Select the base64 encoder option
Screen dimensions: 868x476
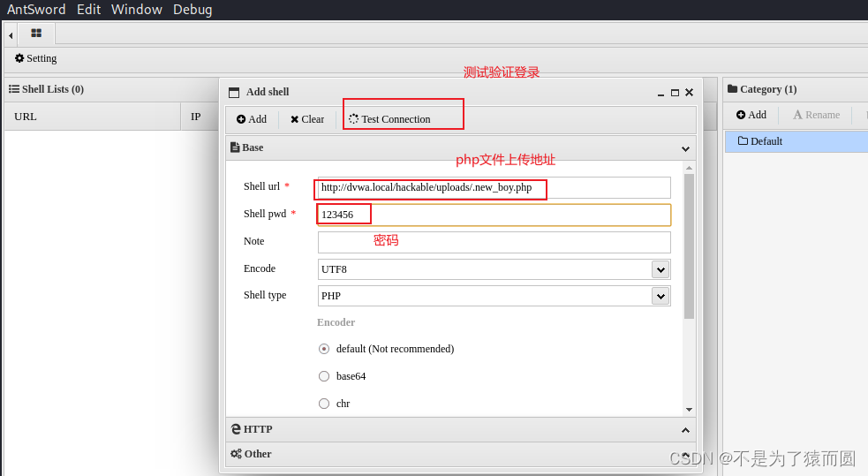click(324, 376)
